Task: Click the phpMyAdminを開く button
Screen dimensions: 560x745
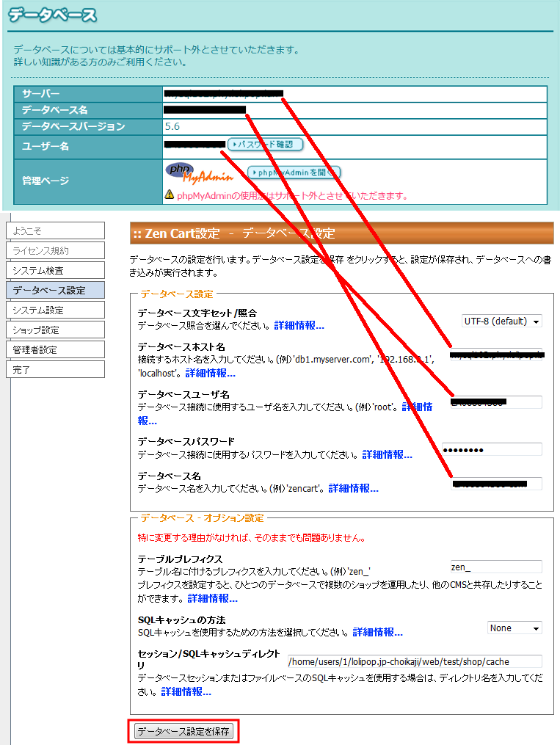Action: point(294,172)
